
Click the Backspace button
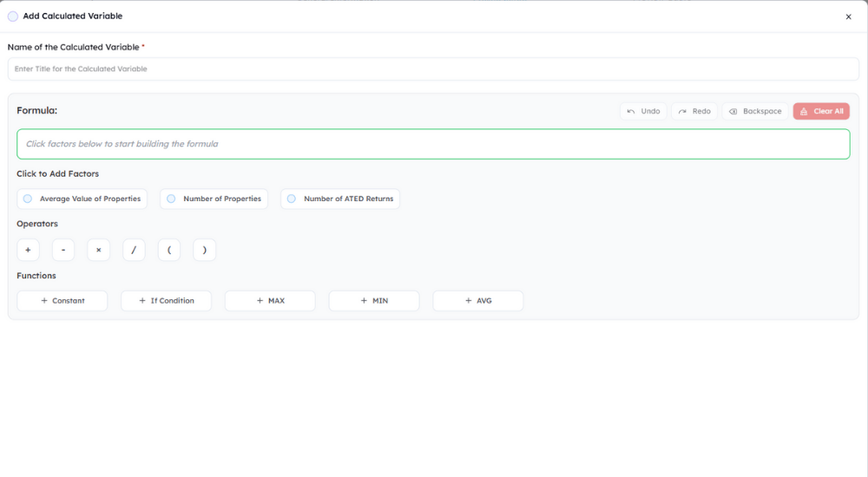(x=755, y=111)
